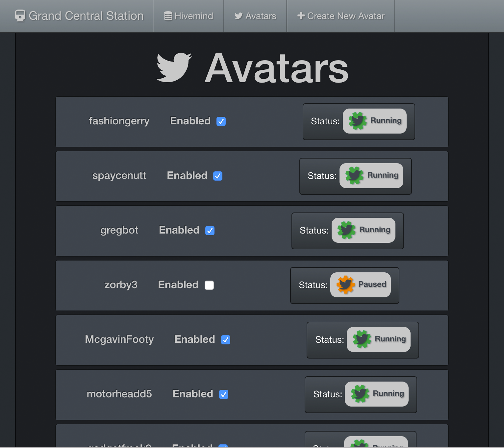Go to Avatars in the navigation bar
The height and width of the screenshot is (448, 504).
tap(255, 16)
